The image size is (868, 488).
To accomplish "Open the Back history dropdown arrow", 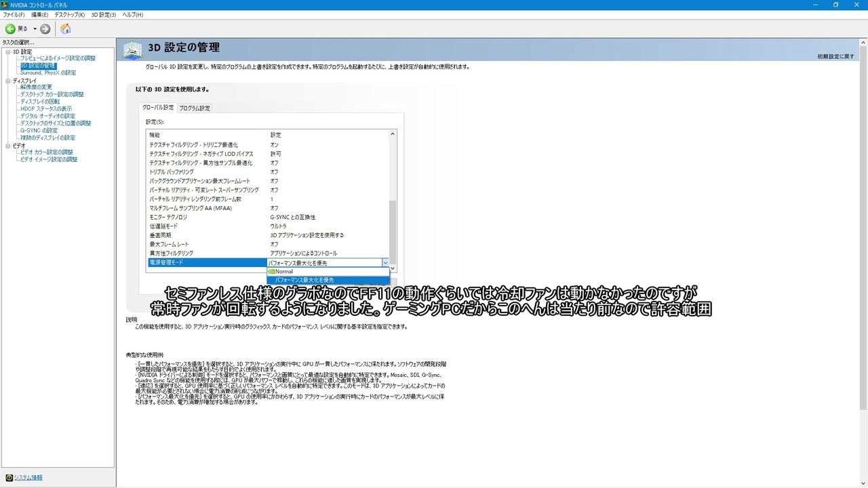I will click(35, 28).
